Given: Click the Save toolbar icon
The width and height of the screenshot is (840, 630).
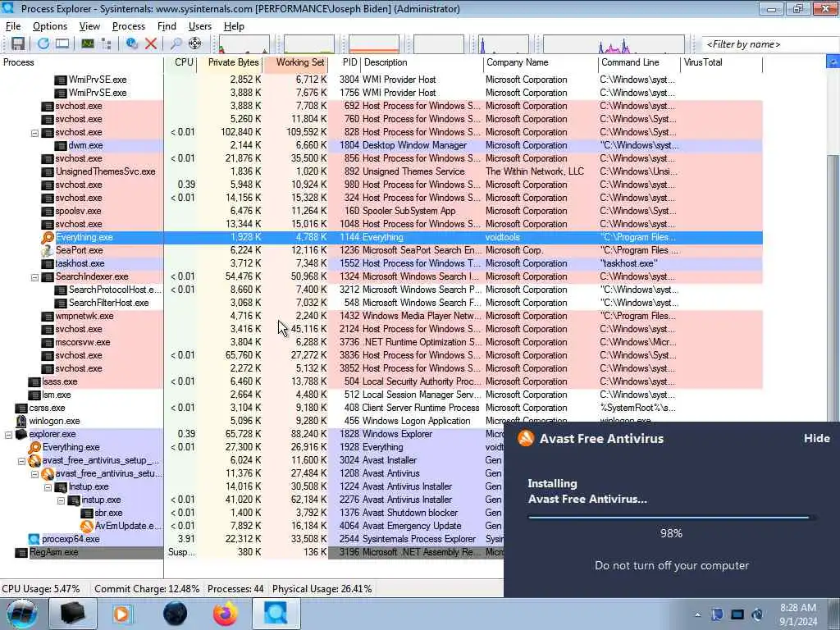Looking at the screenshot, I should pyautogui.click(x=18, y=44).
